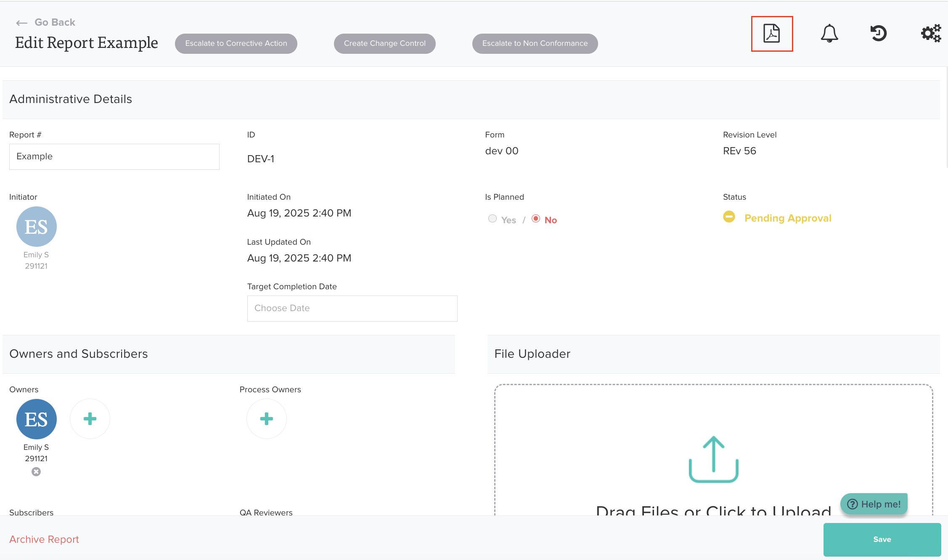Click Create Change Control button
The height and width of the screenshot is (560, 948).
point(384,43)
